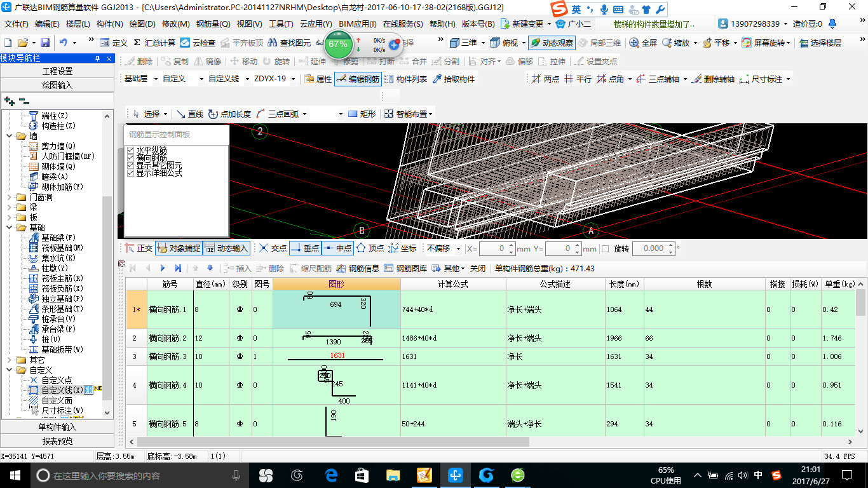868x488 pixels.
Task: Open 三点画弧 arc dropdown arrow
Action: tap(305, 114)
